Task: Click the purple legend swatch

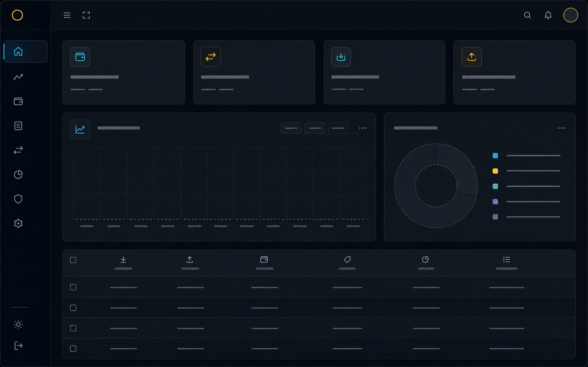Action: (x=495, y=201)
